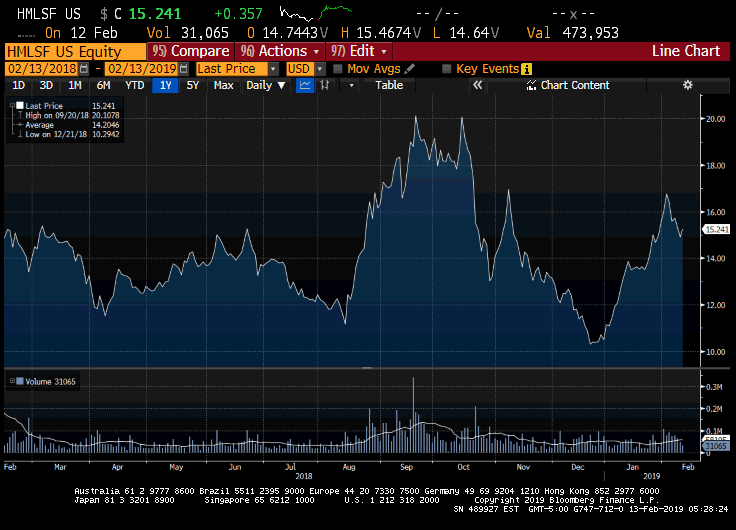Expand the Edit menu arrow
The height and width of the screenshot is (530, 736).
click(x=384, y=51)
